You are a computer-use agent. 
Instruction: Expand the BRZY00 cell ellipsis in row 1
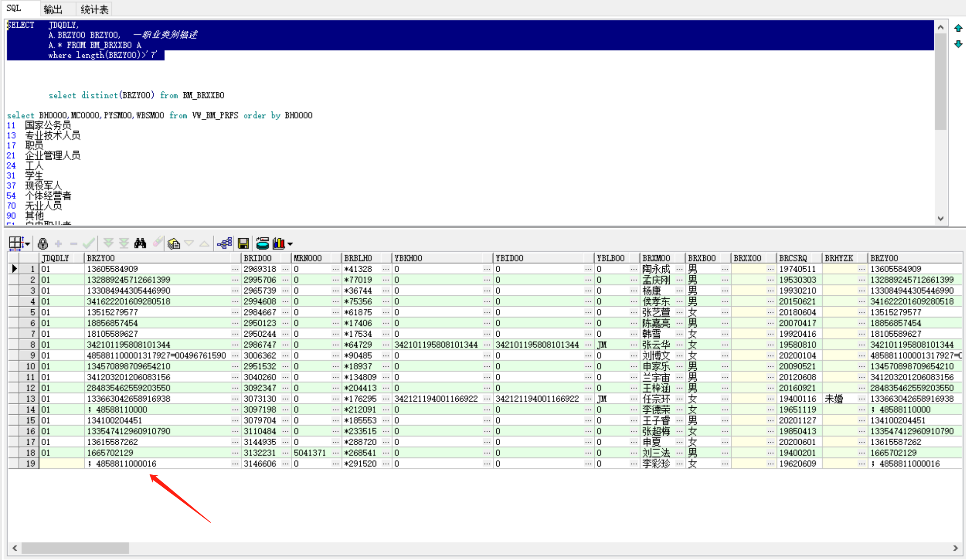(235, 269)
